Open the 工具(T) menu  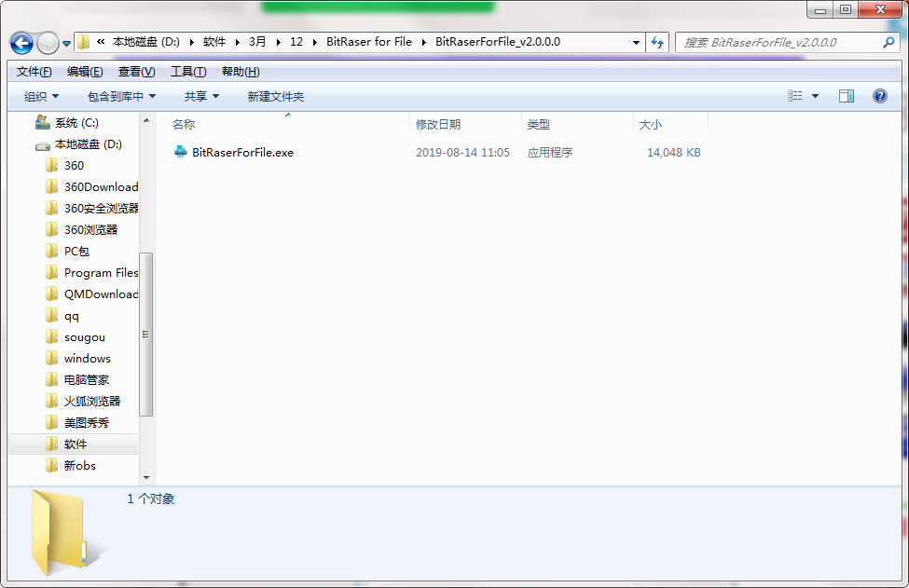[x=187, y=72]
